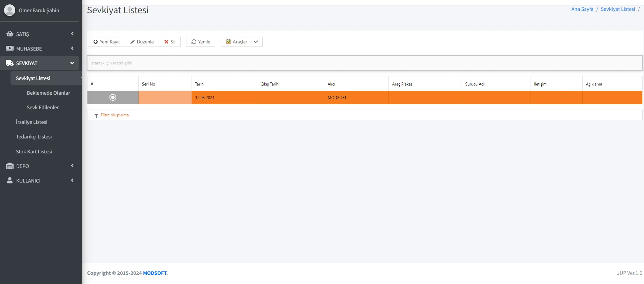Click the Yeni Kayıt button
The image size is (644, 284).
coord(106,42)
